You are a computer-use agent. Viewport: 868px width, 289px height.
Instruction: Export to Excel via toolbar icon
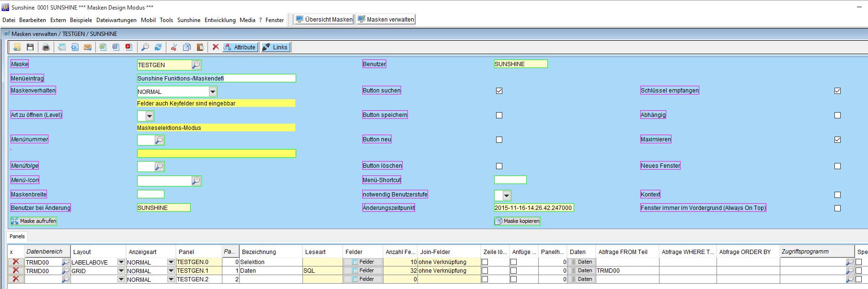103,47
